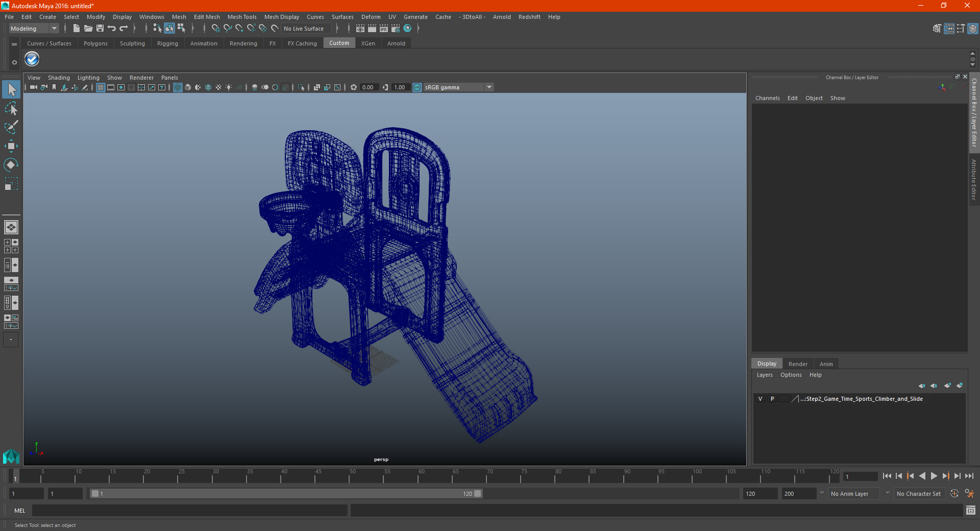Open the Modeling menu set dropdown
Viewport: 980px width, 531px height.
tap(34, 29)
